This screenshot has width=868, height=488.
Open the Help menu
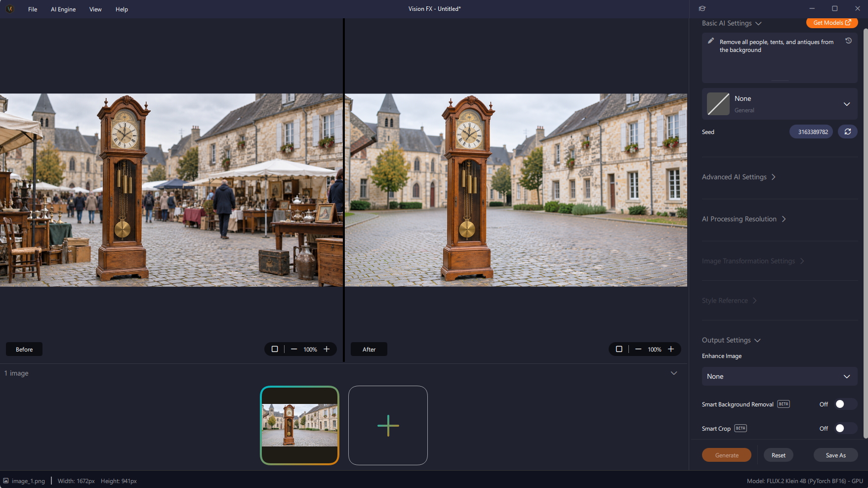122,9
